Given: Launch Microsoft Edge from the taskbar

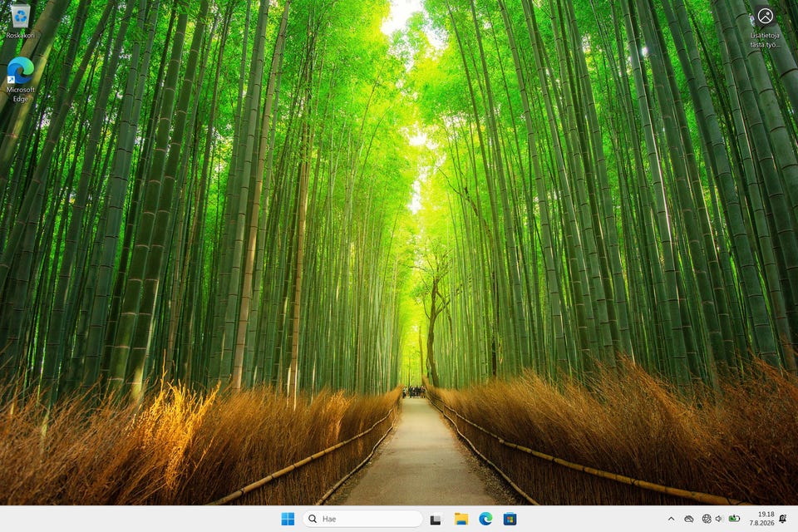Looking at the screenshot, I should [485, 519].
